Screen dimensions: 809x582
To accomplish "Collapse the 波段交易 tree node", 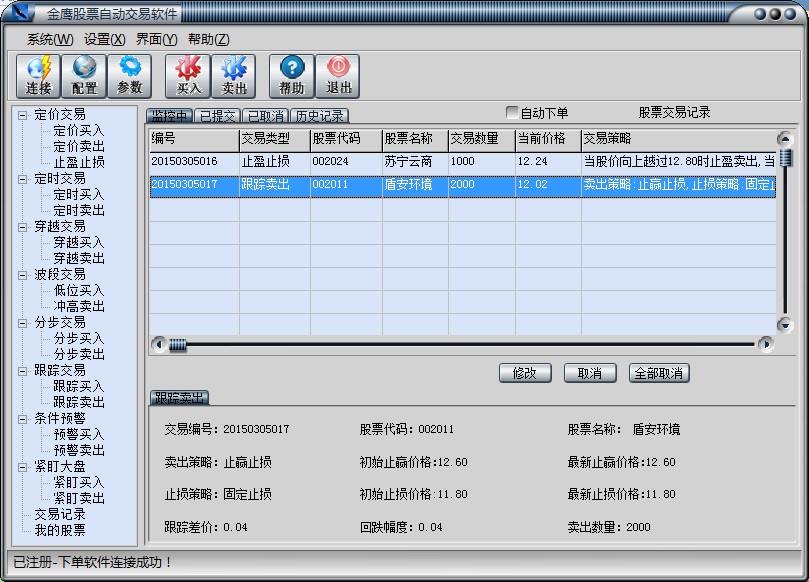I will [x=22, y=274].
